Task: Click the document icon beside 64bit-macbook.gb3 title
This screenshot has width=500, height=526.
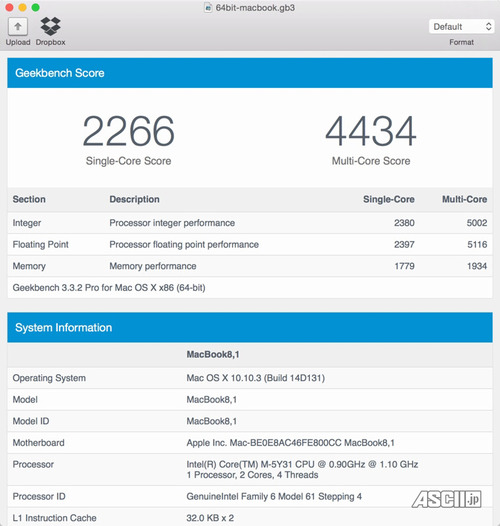Action: coord(208,7)
